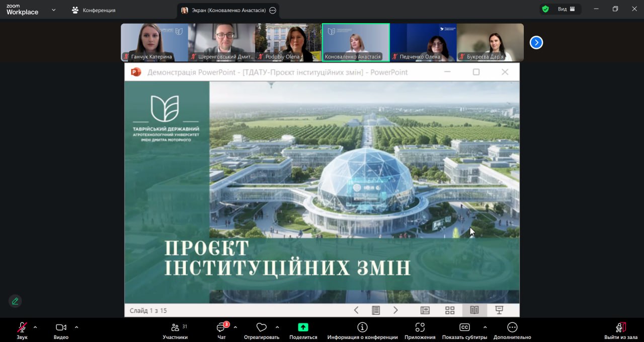Click the green security shield icon

point(545,9)
